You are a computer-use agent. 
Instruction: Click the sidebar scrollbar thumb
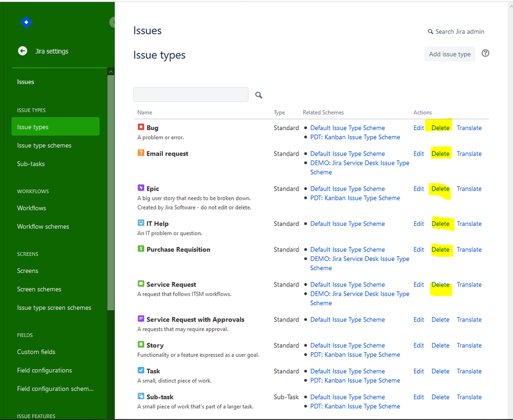[x=111, y=193]
